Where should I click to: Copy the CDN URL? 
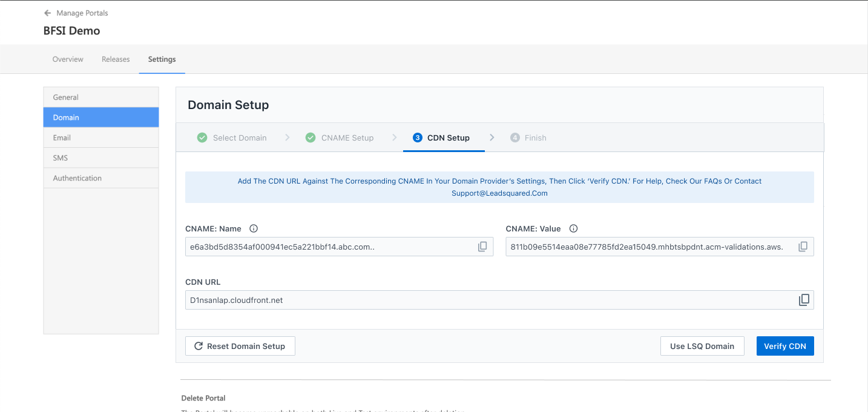804,299
